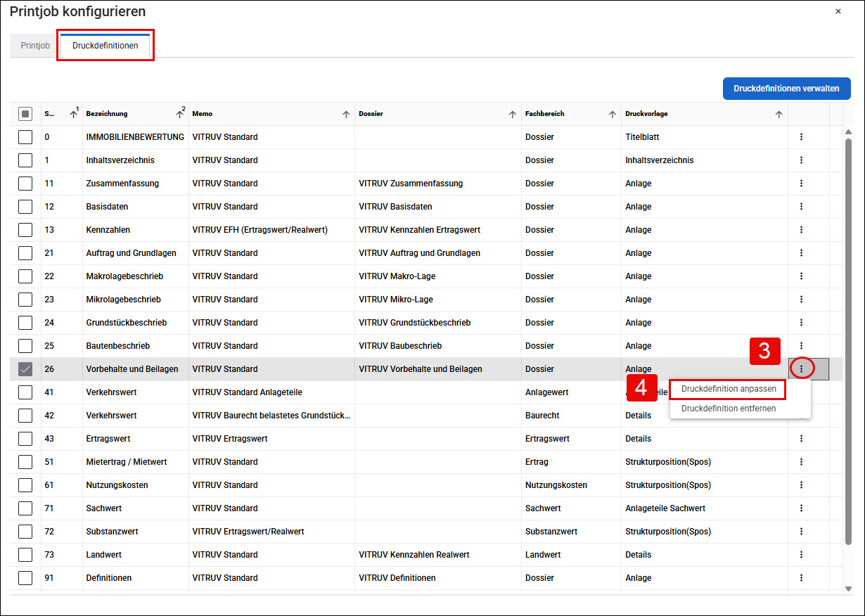This screenshot has height=616, width=865.
Task: Click the scrollbar up arrow
Action: click(848, 131)
